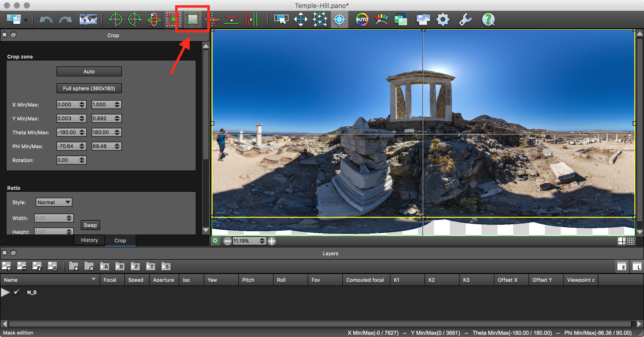Expand the N_0 layer row

pos(5,292)
